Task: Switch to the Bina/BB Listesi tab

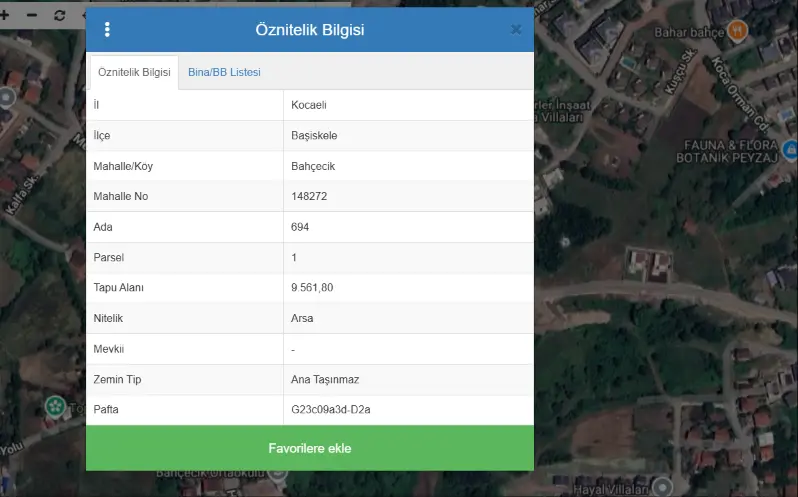Action: coord(224,72)
